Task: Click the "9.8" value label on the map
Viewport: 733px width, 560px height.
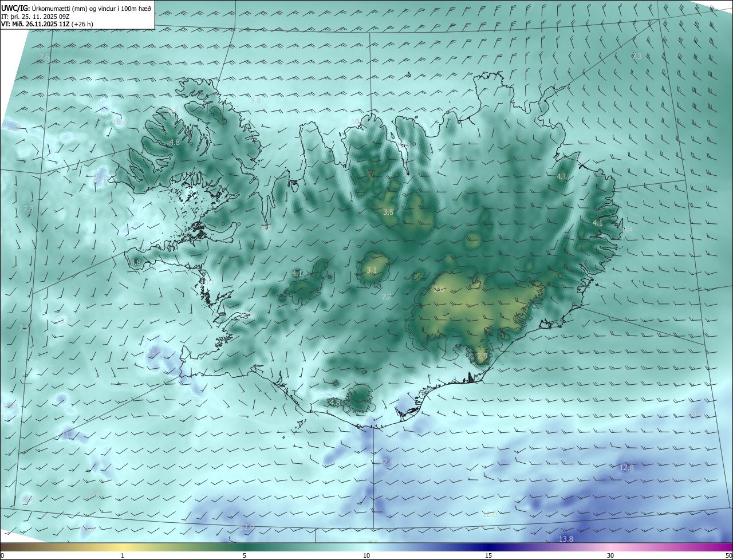Action: click(x=255, y=100)
